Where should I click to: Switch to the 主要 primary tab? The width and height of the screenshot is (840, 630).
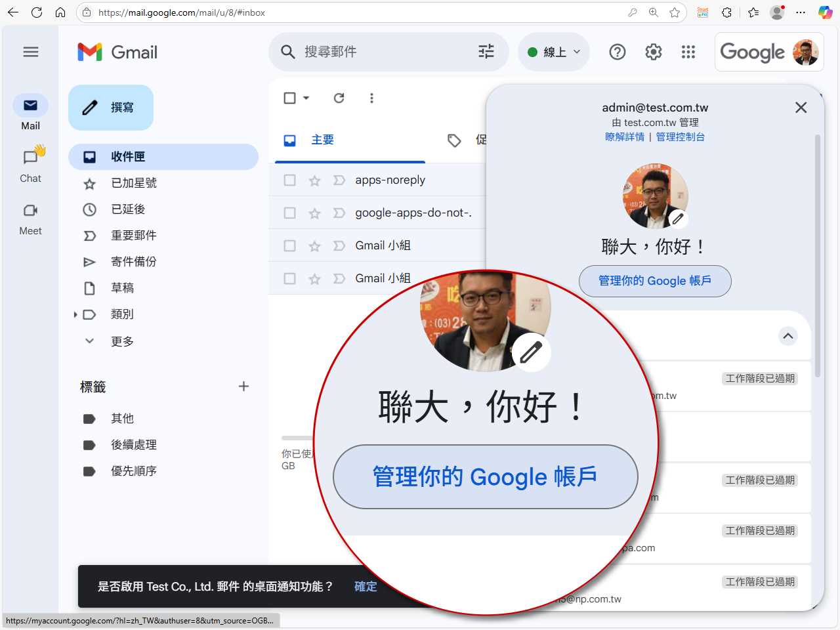[x=350, y=140]
